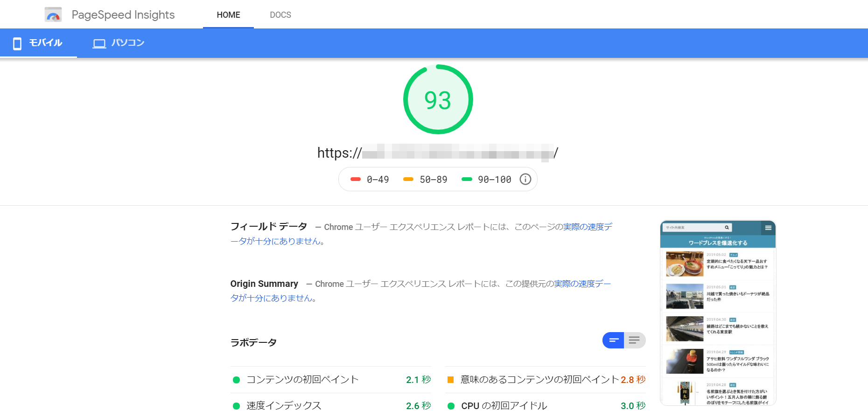Click the 2.8 秒 value
Image resolution: width=868 pixels, height=417 pixels.
(x=633, y=380)
